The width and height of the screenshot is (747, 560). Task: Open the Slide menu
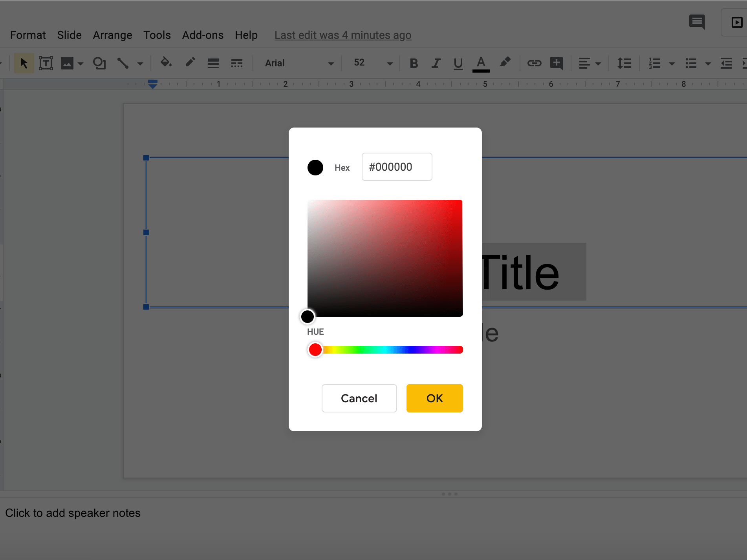point(70,35)
